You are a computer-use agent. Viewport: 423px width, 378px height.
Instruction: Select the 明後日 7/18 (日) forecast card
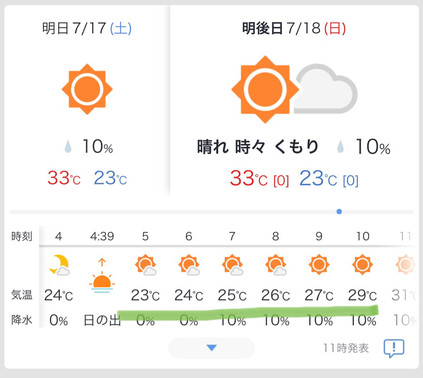click(294, 100)
